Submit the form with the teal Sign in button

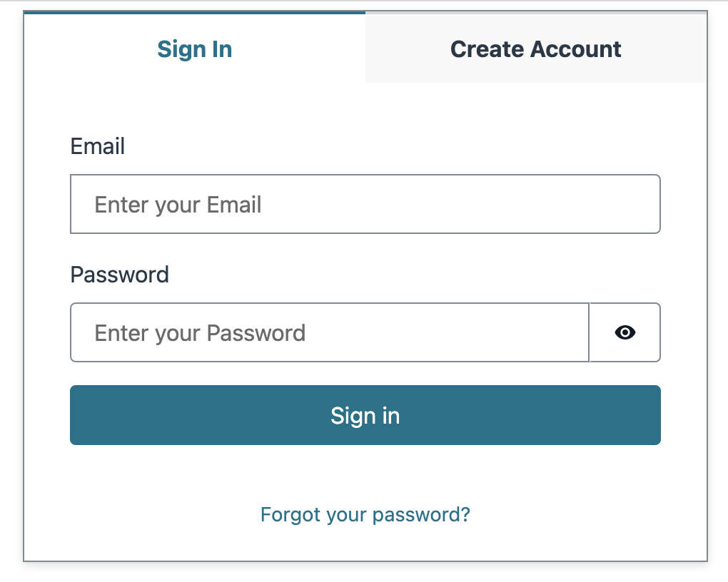pyautogui.click(x=365, y=415)
